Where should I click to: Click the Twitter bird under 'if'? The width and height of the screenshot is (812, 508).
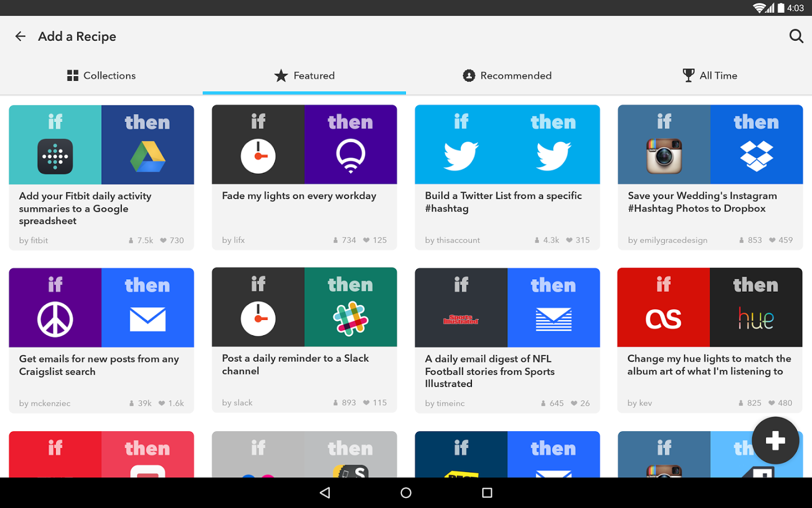click(461, 156)
